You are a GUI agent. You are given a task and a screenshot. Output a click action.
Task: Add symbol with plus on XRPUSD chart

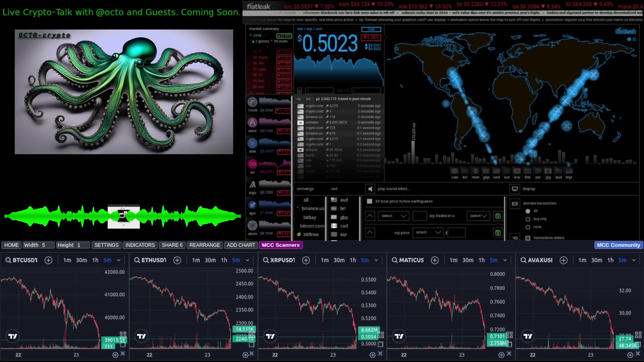pyautogui.click(x=306, y=260)
